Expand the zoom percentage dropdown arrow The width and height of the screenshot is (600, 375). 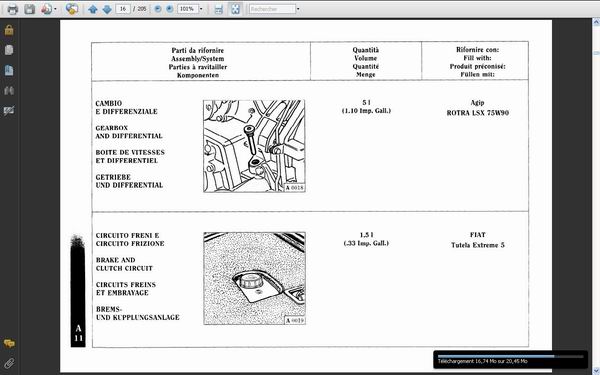click(201, 9)
